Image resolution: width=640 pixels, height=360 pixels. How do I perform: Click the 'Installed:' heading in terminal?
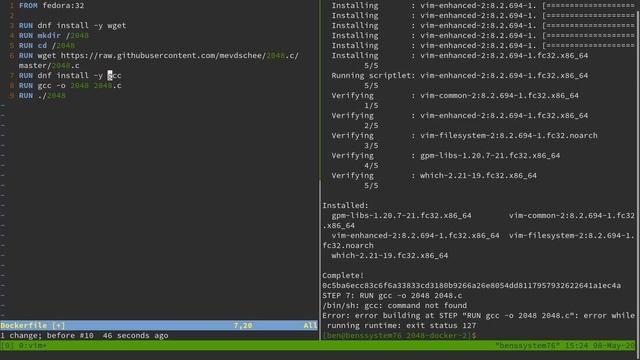tap(345, 206)
